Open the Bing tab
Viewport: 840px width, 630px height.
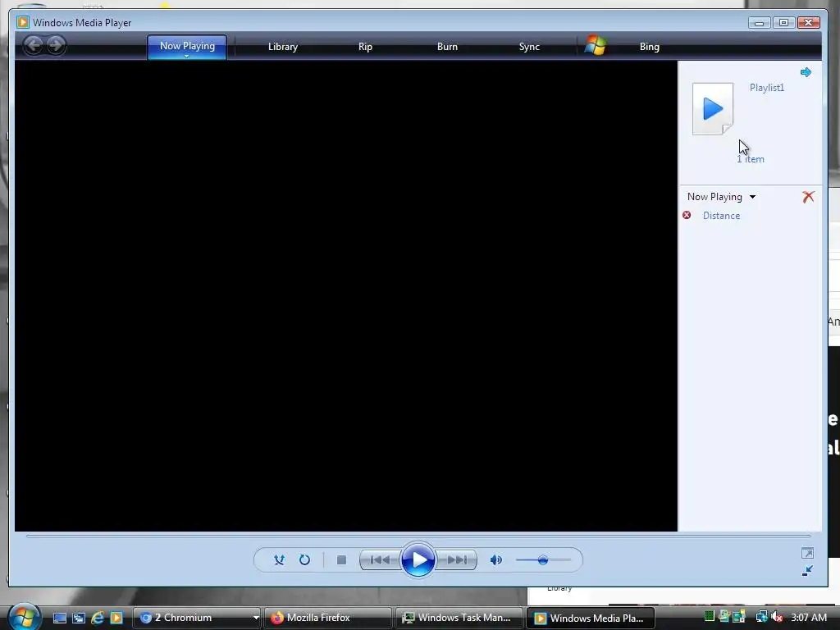click(650, 47)
